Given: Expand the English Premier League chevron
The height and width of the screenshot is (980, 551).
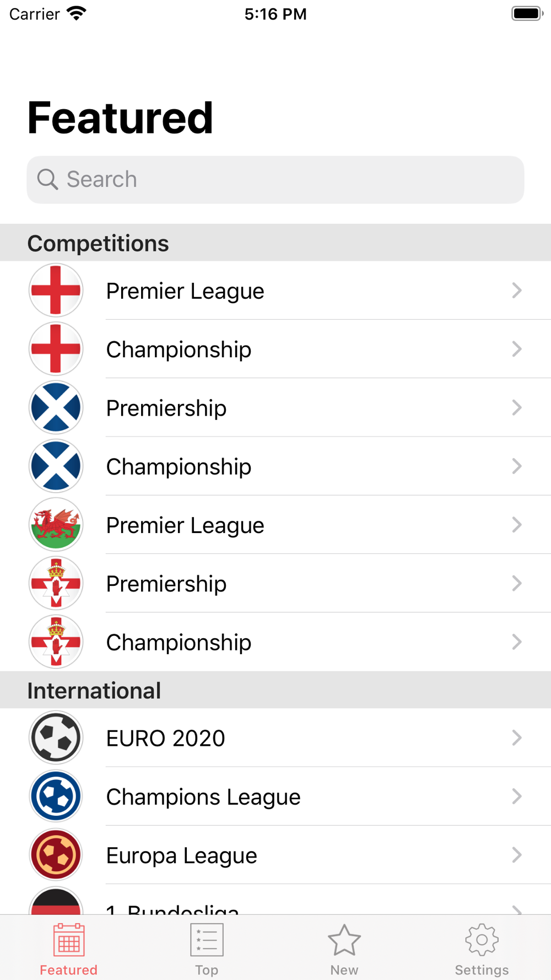Looking at the screenshot, I should [x=516, y=290].
